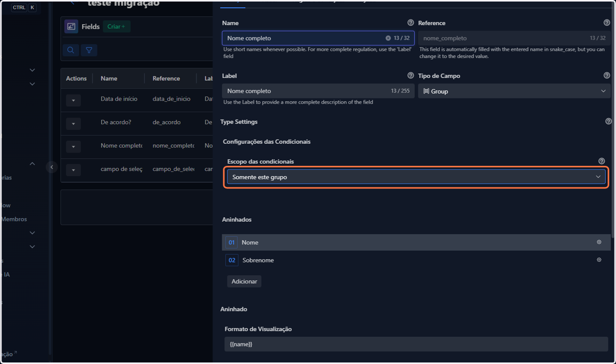Open Actions dropdown for Data de início row

point(73,101)
